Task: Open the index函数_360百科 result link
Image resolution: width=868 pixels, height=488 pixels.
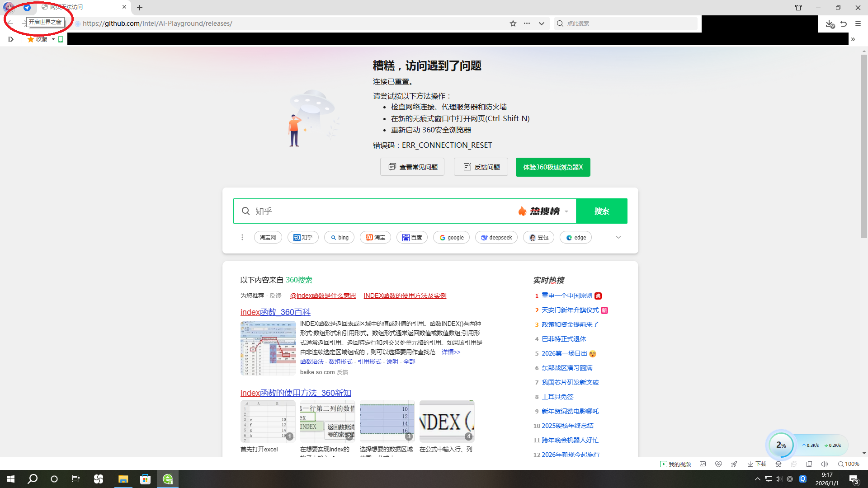Action: pos(275,312)
